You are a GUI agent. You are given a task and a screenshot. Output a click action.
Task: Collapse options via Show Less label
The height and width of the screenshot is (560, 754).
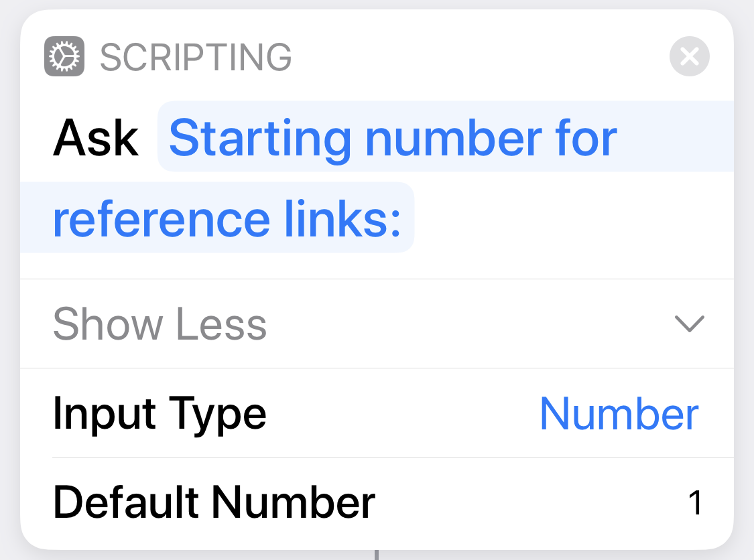tap(160, 324)
